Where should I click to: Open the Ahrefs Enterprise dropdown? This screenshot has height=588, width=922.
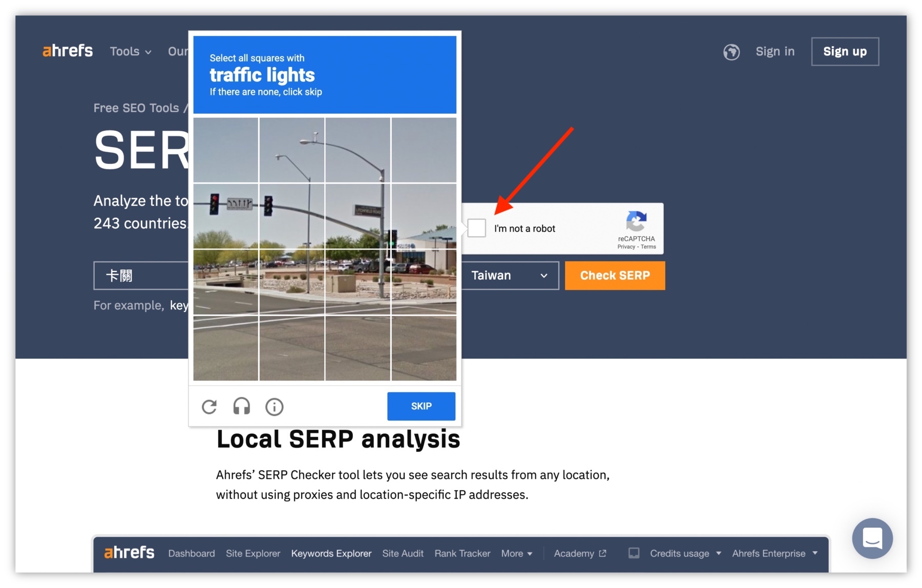[x=774, y=553]
